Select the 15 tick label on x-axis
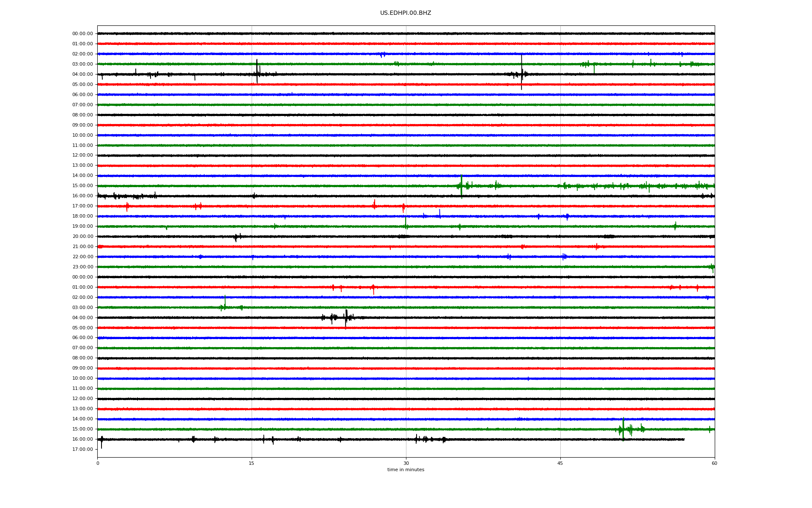The image size is (812, 508). coord(252,463)
